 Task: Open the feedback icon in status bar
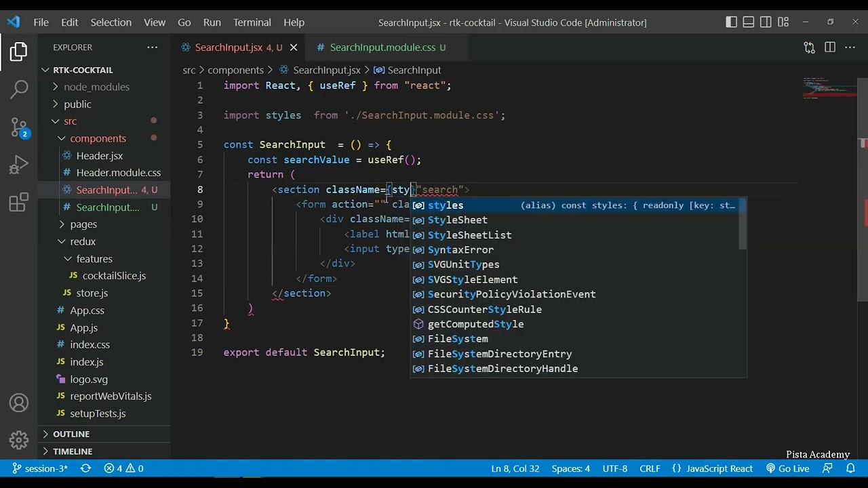(x=828, y=468)
